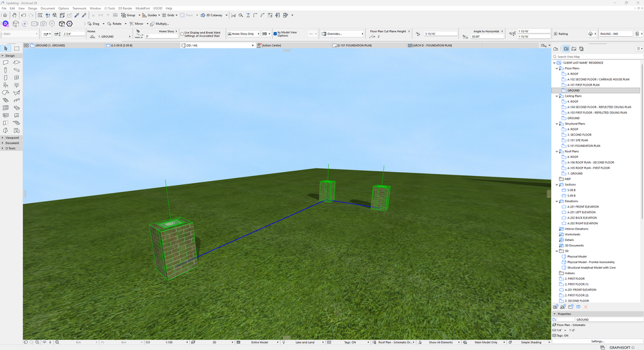Click the Mirror button

click(137, 24)
